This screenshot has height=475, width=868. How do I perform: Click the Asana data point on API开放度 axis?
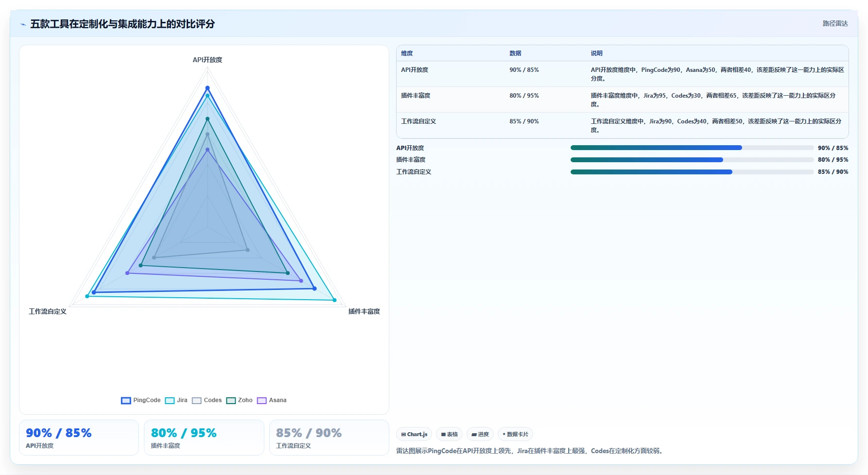tap(208, 150)
